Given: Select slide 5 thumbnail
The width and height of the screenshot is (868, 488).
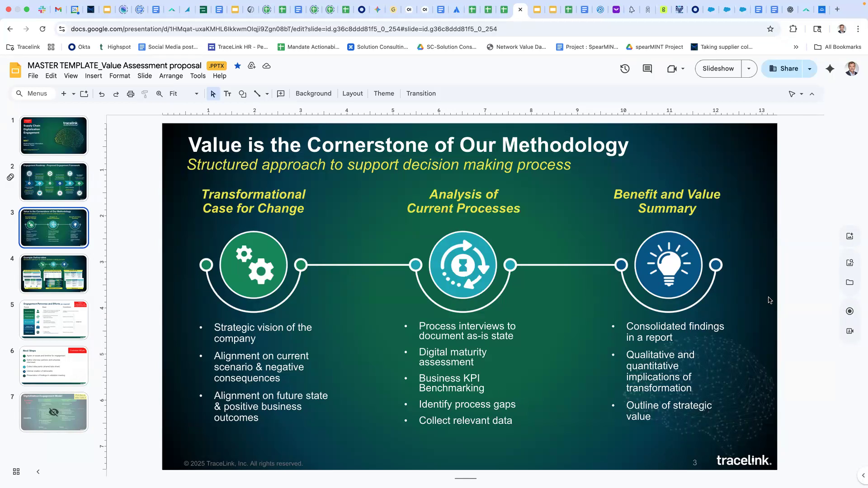Looking at the screenshot, I should coord(54,320).
